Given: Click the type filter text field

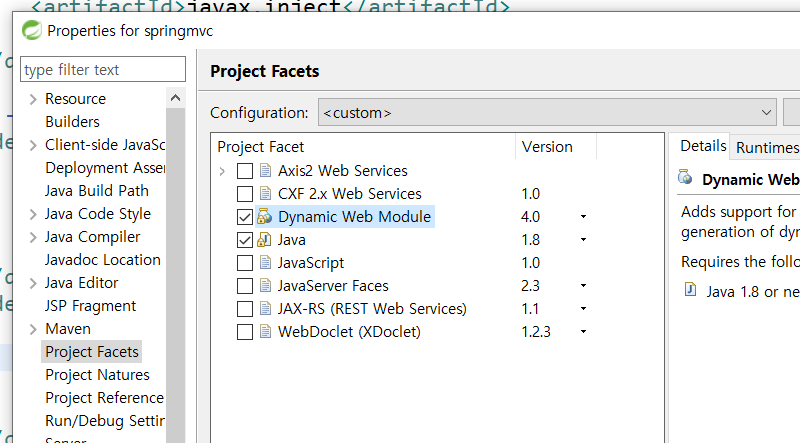Looking at the screenshot, I should coord(103,69).
